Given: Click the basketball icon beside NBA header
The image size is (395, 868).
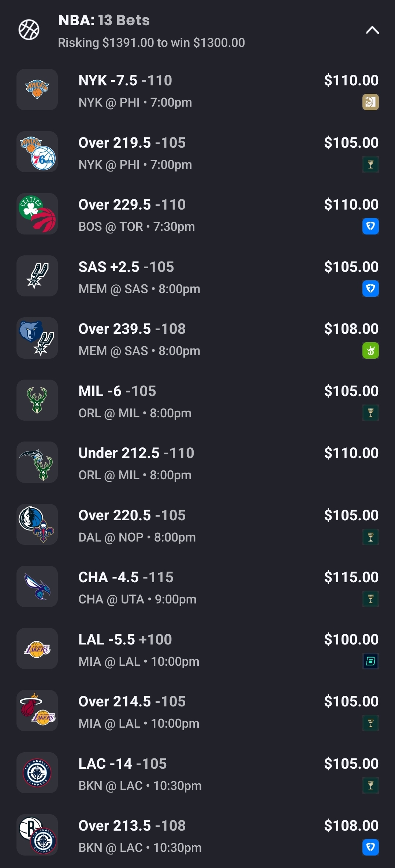Looking at the screenshot, I should [x=29, y=30].
